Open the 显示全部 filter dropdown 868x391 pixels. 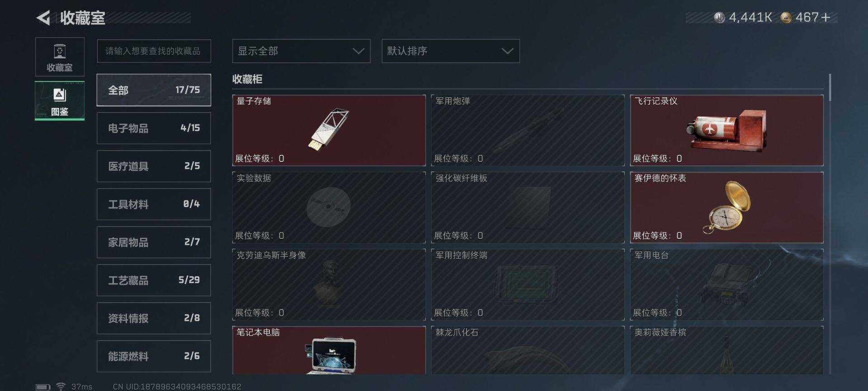pyautogui.click(x=301, y=51)
